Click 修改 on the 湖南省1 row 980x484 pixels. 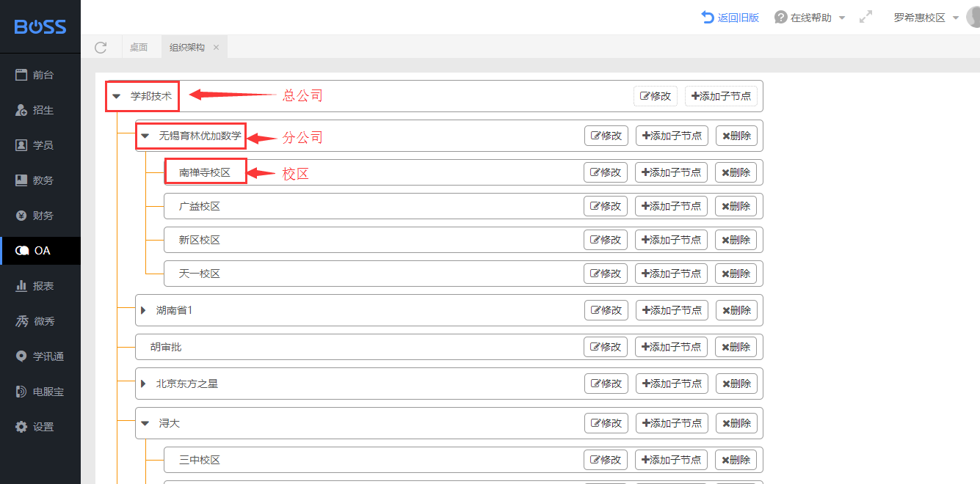[606, 310]
